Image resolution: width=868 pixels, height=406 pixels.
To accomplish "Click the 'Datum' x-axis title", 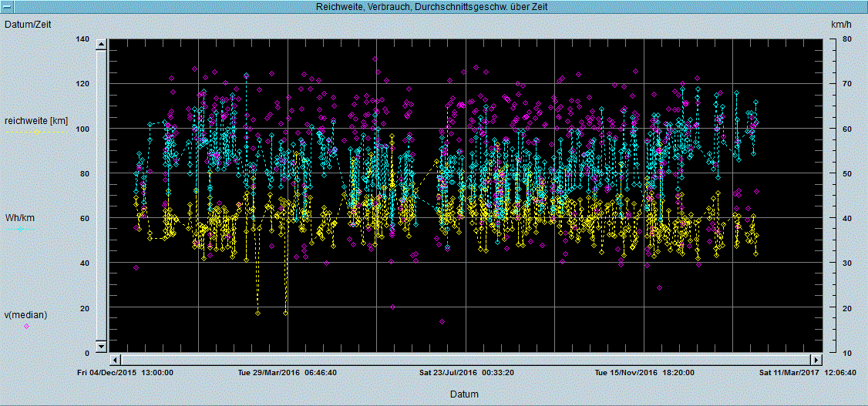I will pyautogui.click(x=464, y=394).
